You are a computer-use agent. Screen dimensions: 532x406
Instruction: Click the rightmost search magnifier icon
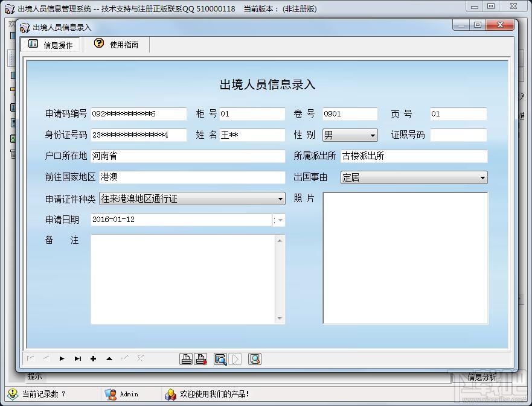click(x=255, y=358)
